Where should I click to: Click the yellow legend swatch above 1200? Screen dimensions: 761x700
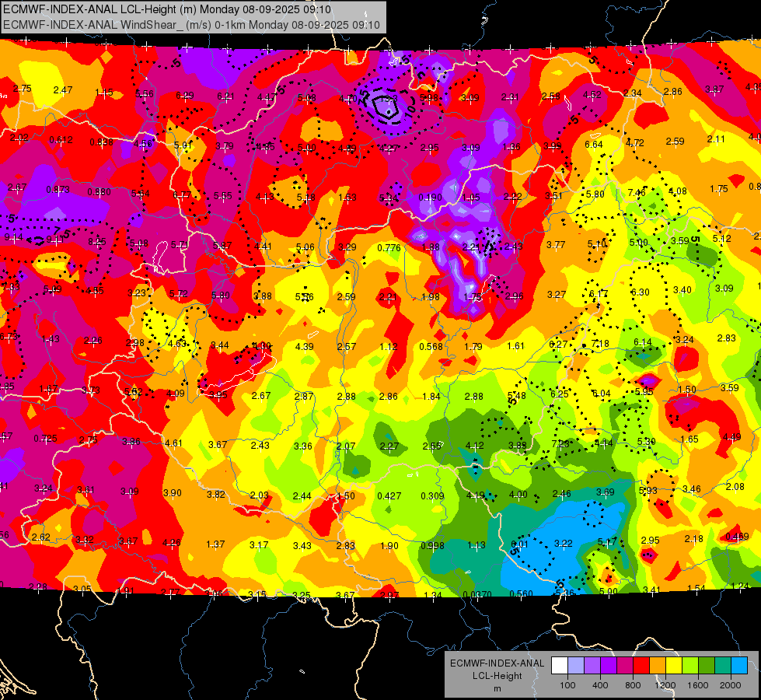[674, 666]
